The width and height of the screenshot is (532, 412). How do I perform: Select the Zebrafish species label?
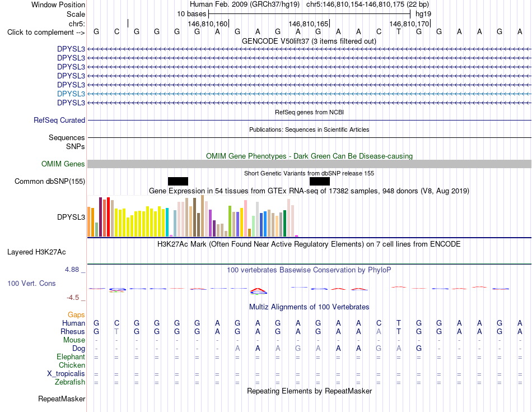click(x=70, y=382)
